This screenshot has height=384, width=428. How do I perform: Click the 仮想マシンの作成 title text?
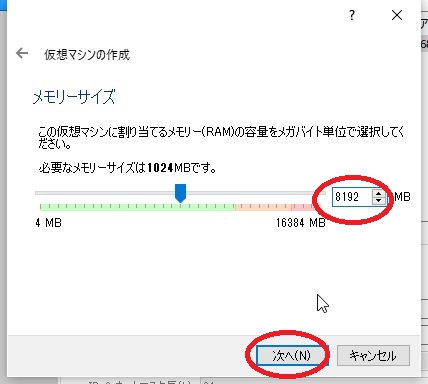(x=87, y=54)
